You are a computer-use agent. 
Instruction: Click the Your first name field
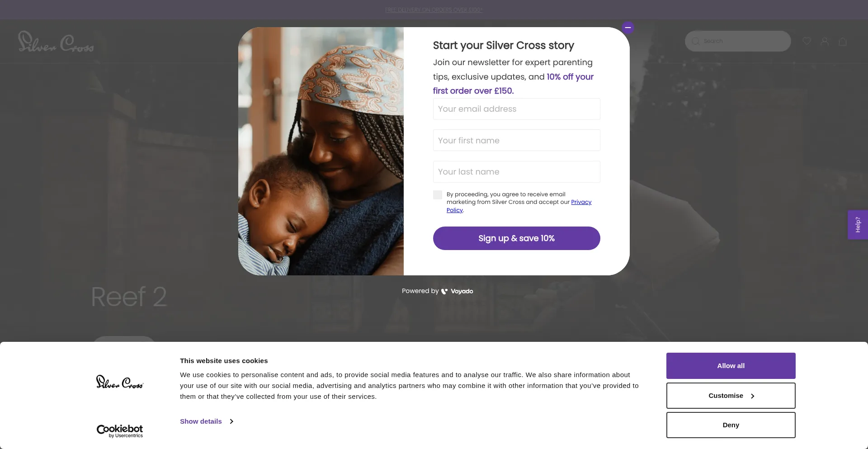[x=516, y=141]
